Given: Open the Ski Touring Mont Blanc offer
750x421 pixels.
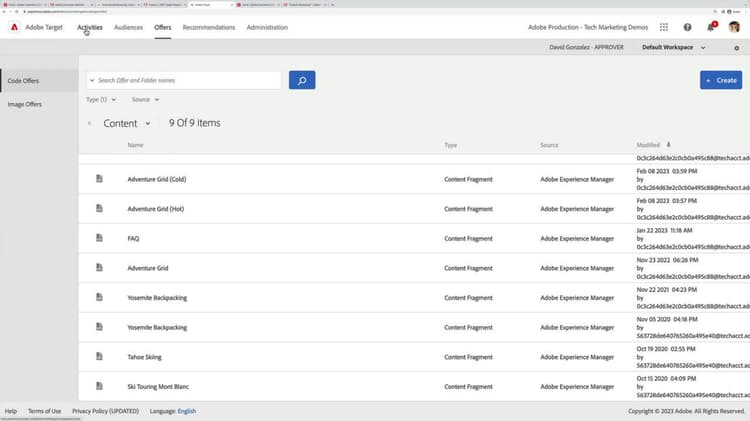Looking at the screenshot, I should pos(158,387).
